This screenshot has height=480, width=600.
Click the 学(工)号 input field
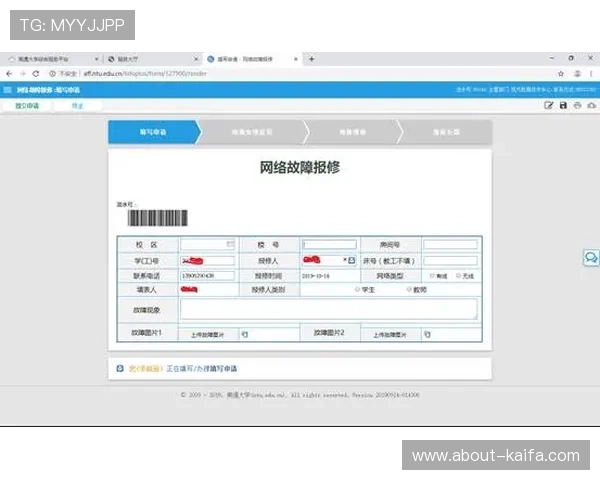207,261
